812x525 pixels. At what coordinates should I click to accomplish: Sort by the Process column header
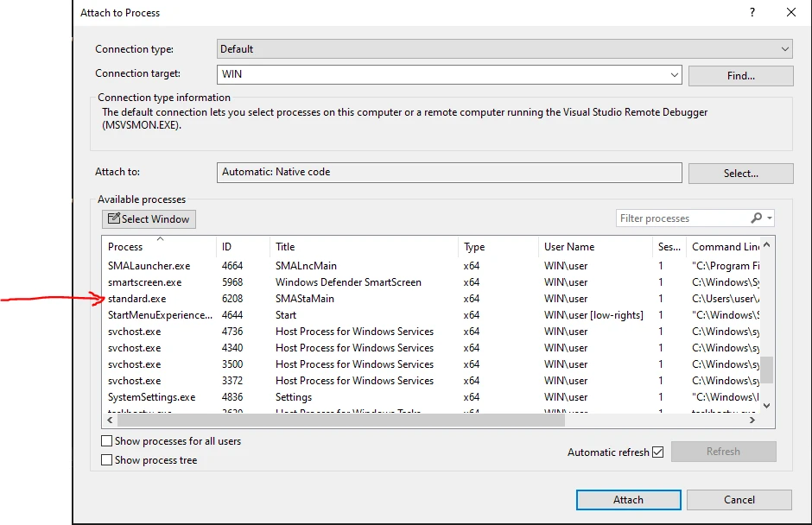pyautogui.click(x=126, y=247)
